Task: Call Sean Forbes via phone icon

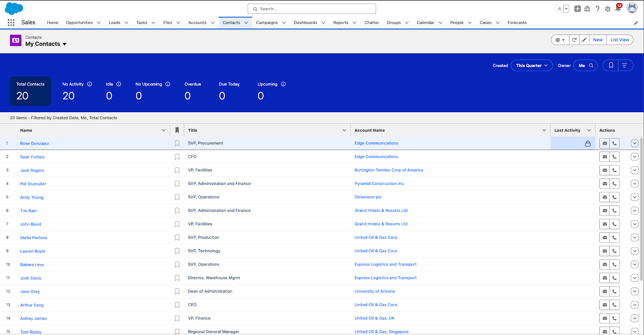Action: point(615,157)
